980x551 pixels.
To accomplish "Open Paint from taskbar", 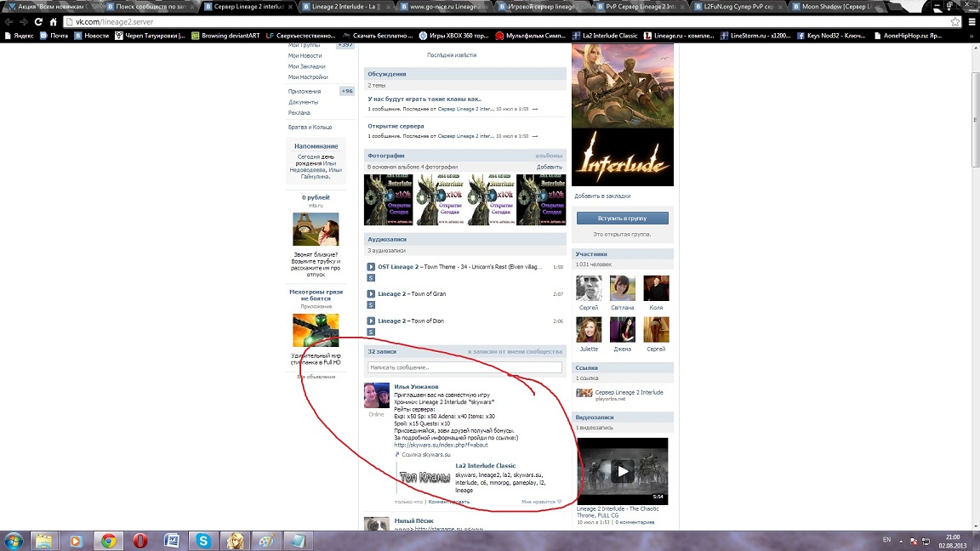I will coord(267,541).
